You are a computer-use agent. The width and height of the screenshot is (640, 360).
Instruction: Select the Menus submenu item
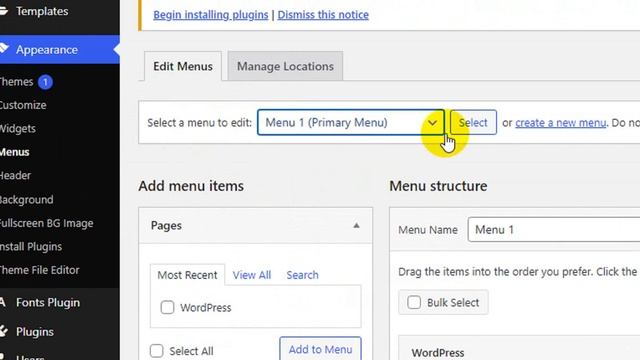pos(15,152)
